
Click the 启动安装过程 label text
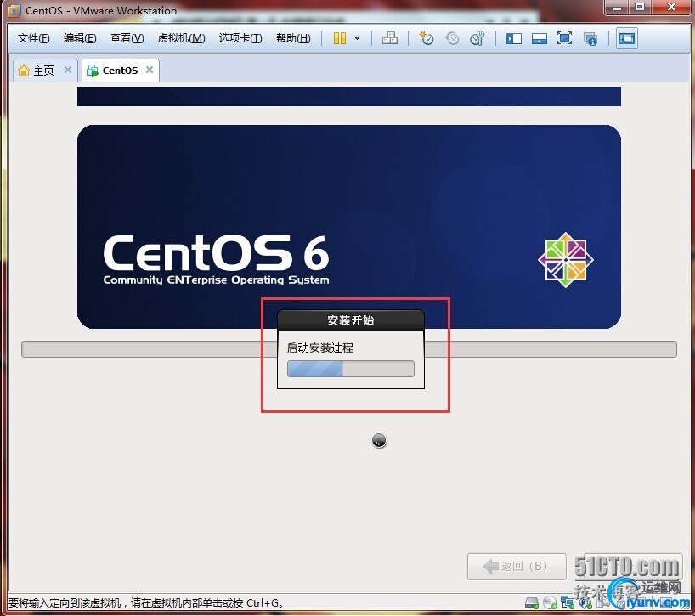[320, 348]
